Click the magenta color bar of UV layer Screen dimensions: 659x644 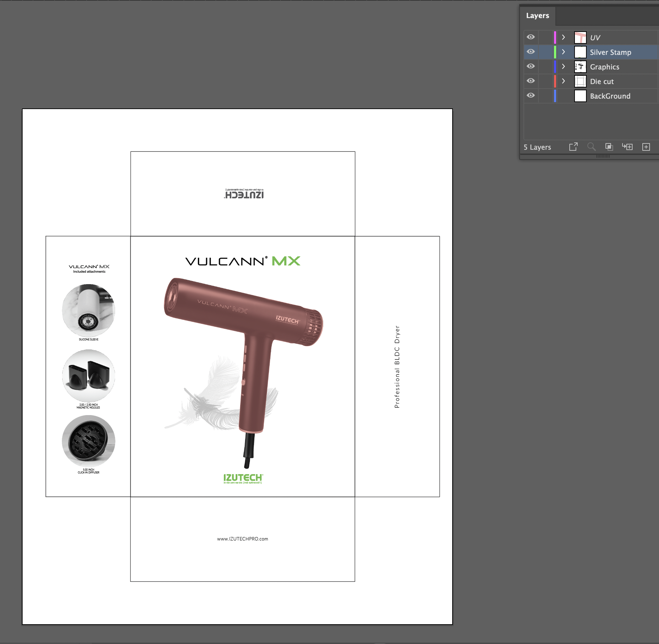pyautogui.click(x=555, y=37)
